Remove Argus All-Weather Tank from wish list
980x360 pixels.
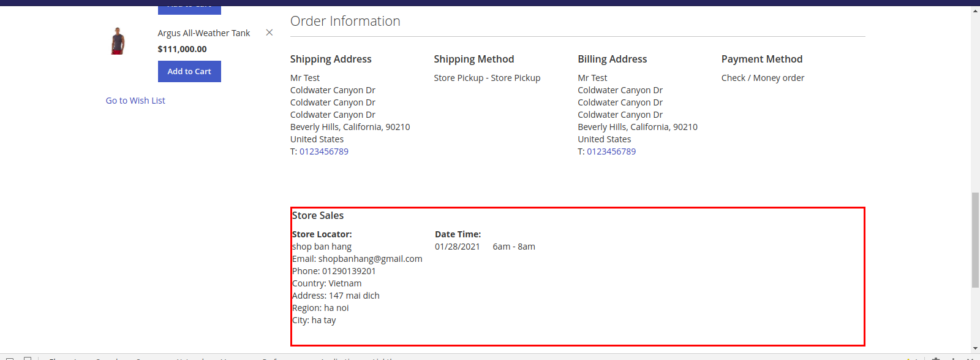click(269, 33)
